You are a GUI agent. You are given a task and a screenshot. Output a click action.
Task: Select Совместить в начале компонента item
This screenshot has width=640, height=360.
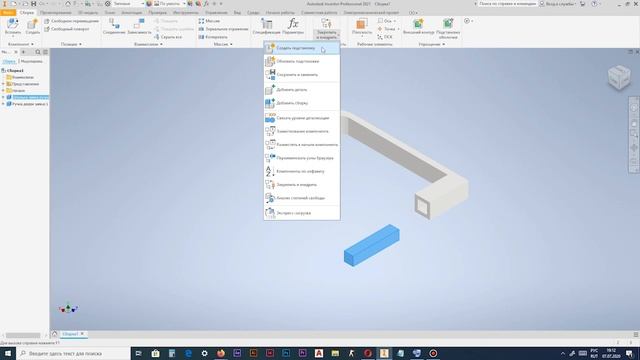click(302, 144)
